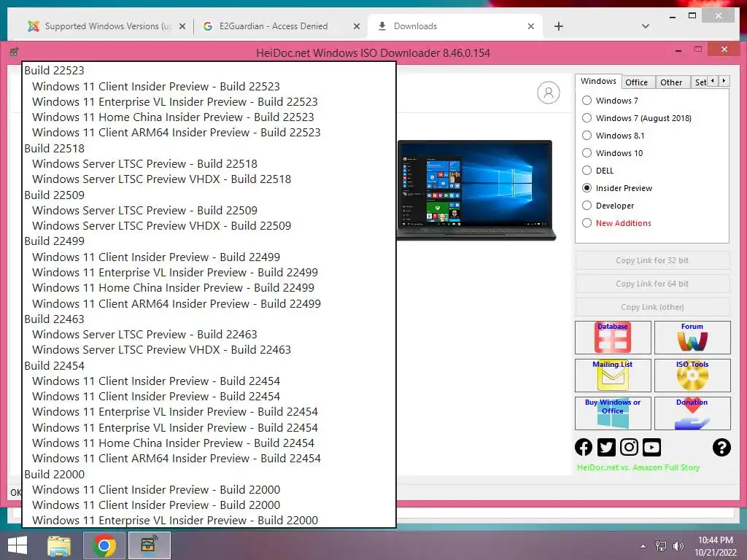Click the Copy Link (other) button
This screenshot has height=560, width=747.
click(652, 307)
